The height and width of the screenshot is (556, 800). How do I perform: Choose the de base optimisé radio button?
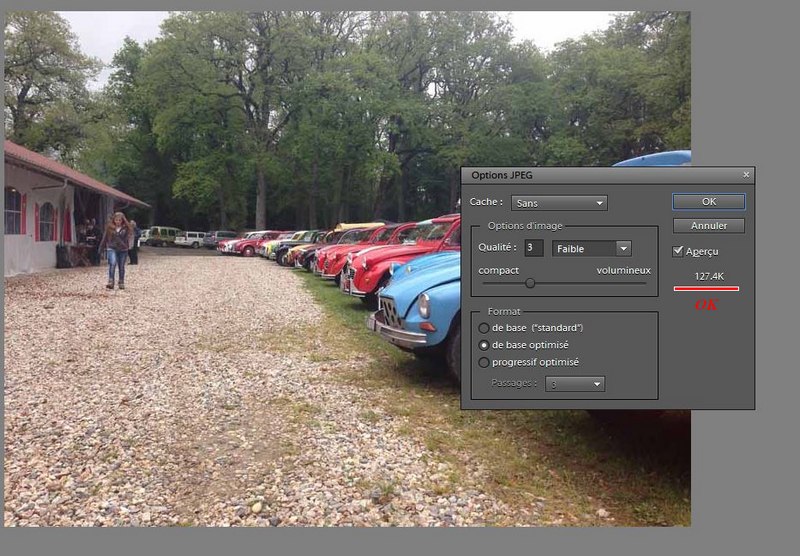485,345
